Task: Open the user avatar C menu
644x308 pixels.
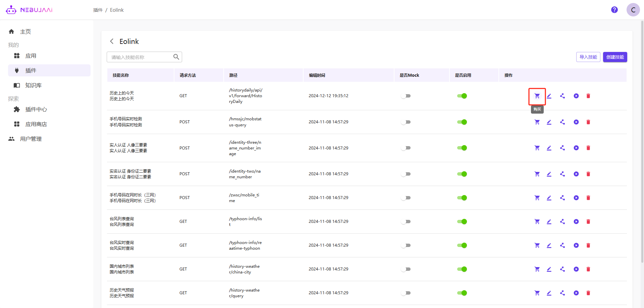Action: click(x=633, y=10)
